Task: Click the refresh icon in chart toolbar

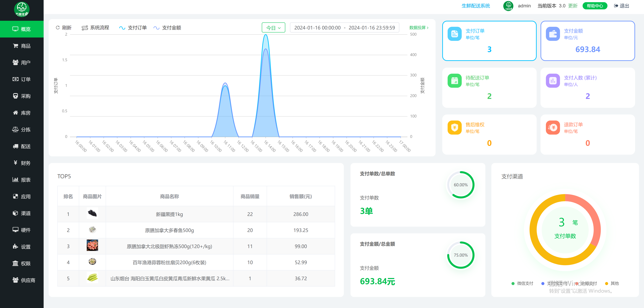Action: coord(58,28)
